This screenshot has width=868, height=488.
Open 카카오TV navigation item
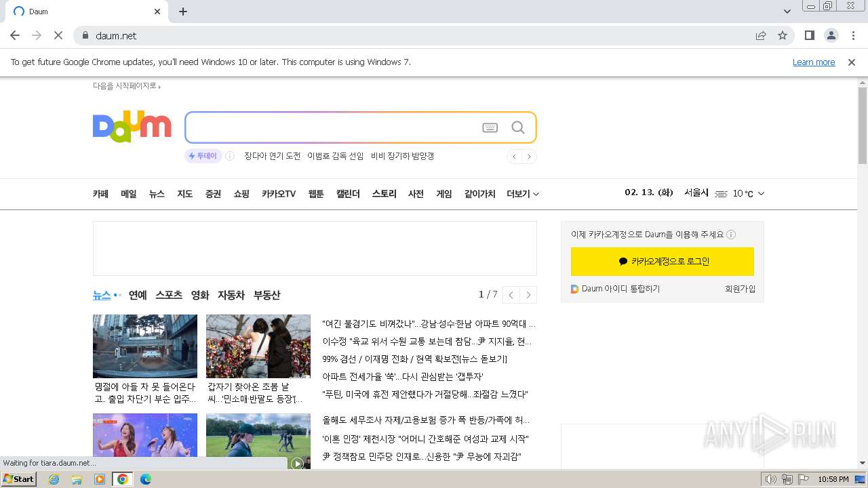(x=279, y=194)
